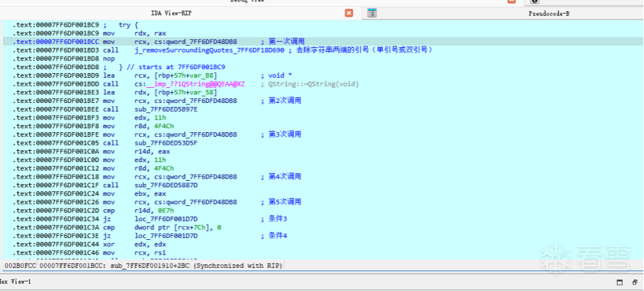Switch to the IDA View-RIP tab

coord(171,13)
